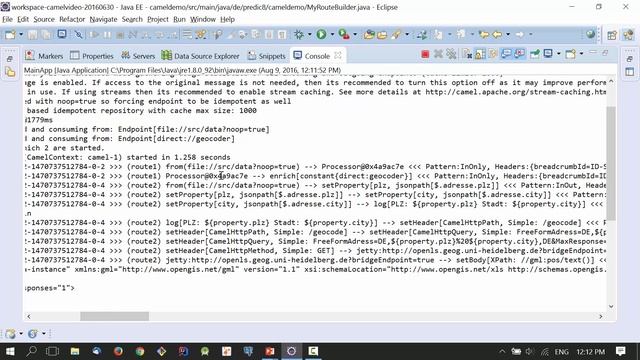The height and width of the screenshot is (360, 640).
Task: Open the Navigate menu
Action: 103,19
